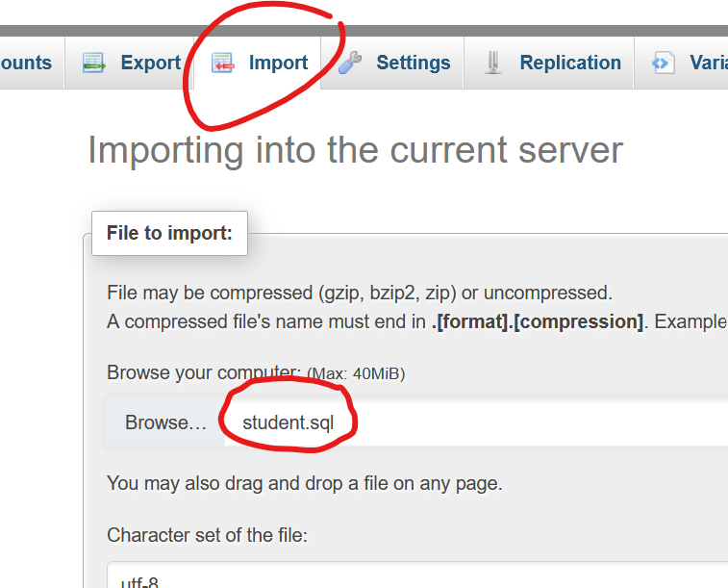Click the selected file name student.sql

[x=288, y=422]
